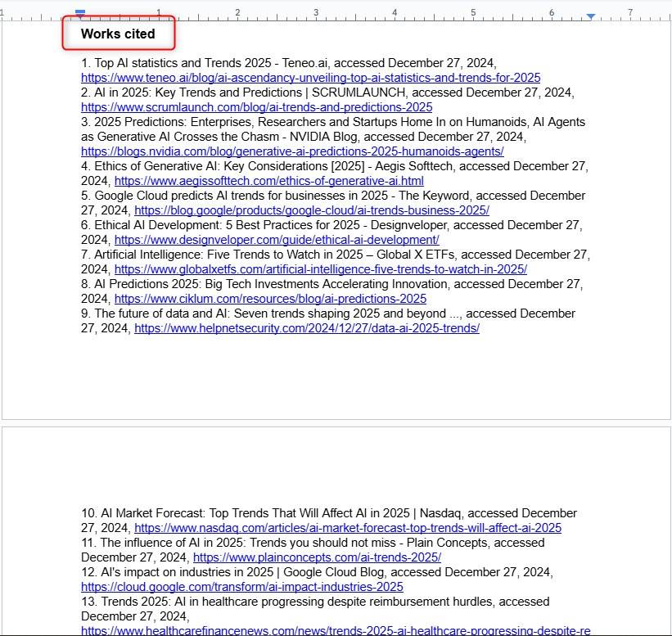Open the cloud.google.com AI impact industries link
672x636 pixels.
point(241,587)
